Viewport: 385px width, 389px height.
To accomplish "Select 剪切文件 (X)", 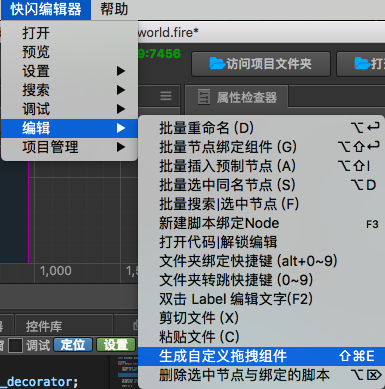I will coord(262,318).
